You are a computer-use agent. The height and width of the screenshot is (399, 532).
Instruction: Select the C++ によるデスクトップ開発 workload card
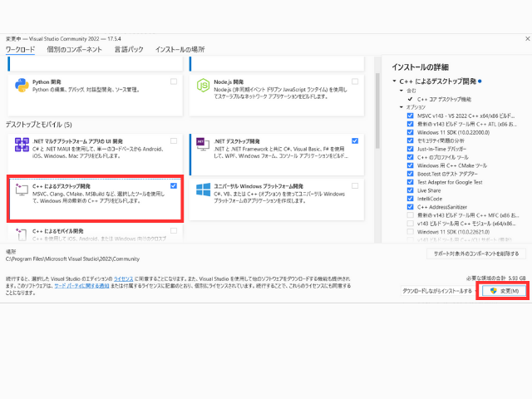point(95,199)
